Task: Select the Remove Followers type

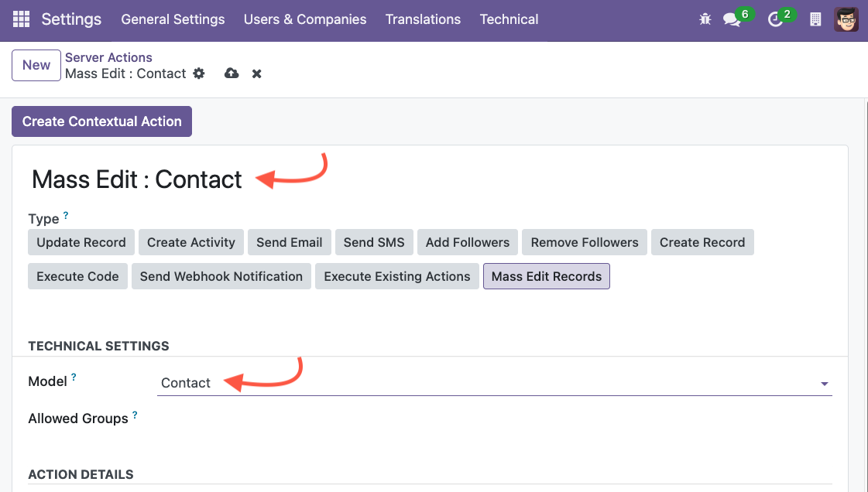Action: tap(585, 242)
